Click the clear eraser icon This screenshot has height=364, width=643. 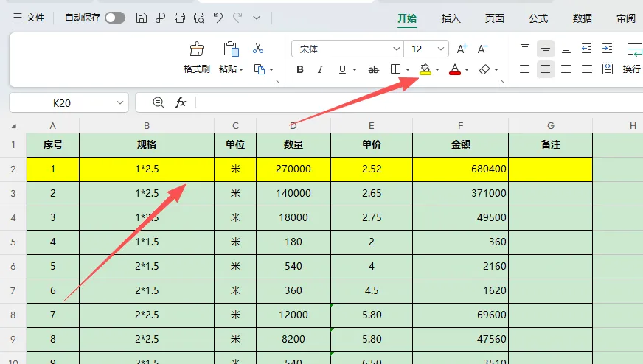[x=484, y=69]
